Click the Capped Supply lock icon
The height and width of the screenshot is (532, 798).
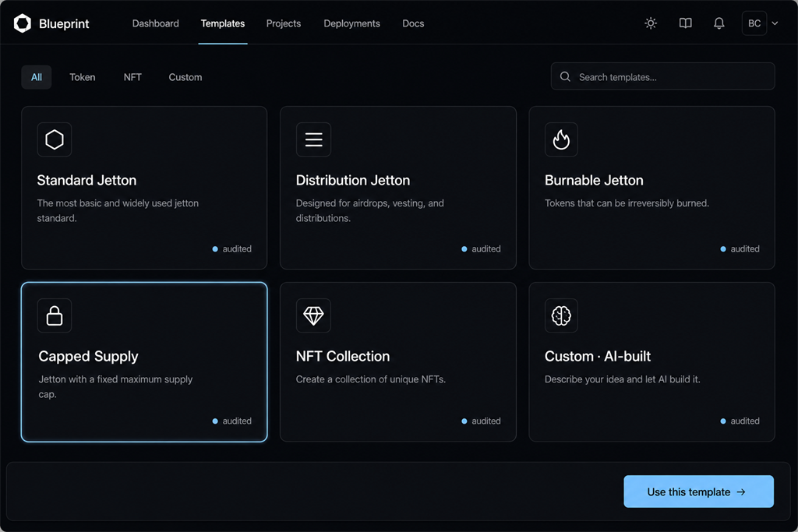(x=55, y=315)
